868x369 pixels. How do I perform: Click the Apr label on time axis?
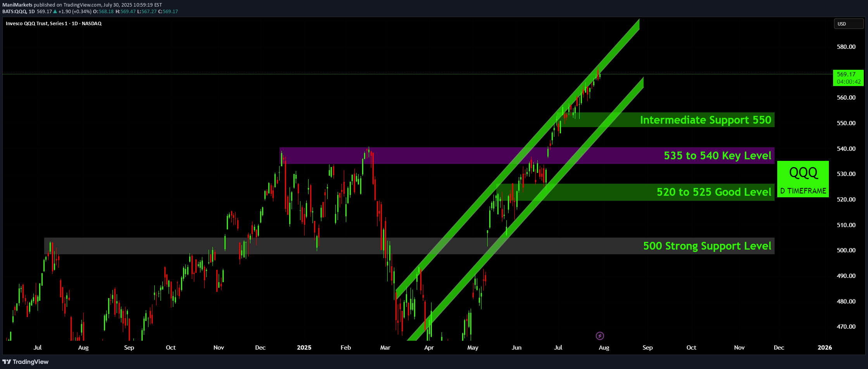coord(429,348)
